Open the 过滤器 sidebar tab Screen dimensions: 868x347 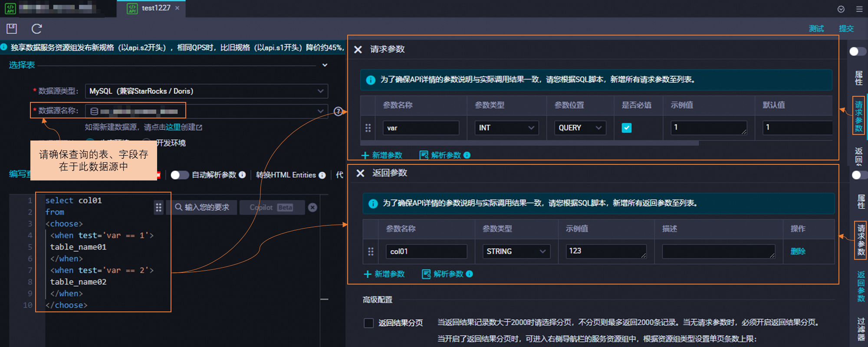[x=861, y=330]
